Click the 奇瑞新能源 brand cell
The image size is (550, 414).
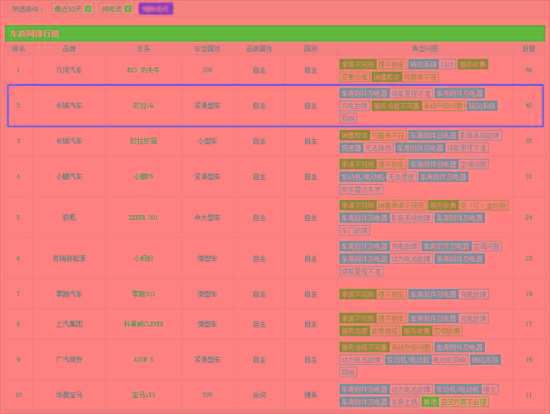(x=69, y=259)
